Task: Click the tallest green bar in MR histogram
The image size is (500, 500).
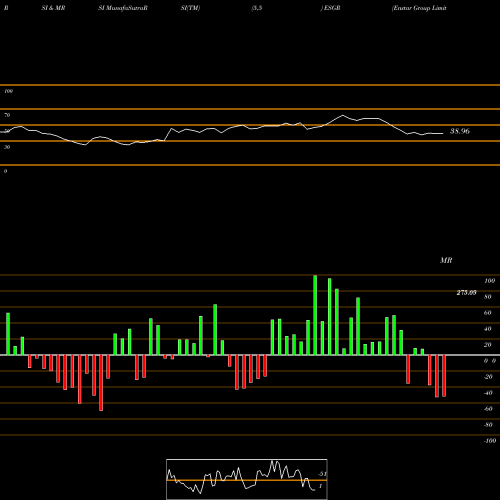Action: 315,315
